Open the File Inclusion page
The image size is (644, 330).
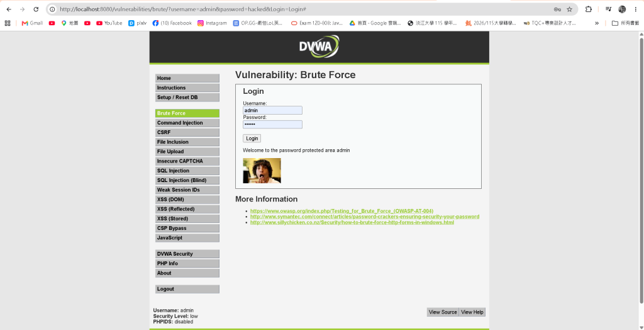[x=187, y=142]
